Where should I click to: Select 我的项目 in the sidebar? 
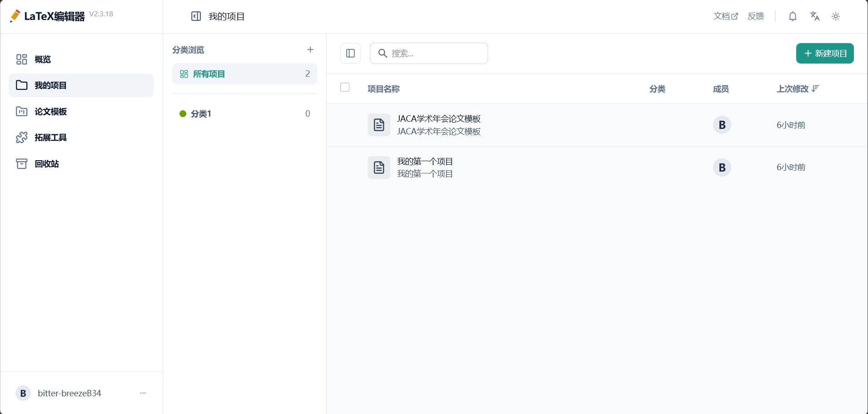click(81, 85)
